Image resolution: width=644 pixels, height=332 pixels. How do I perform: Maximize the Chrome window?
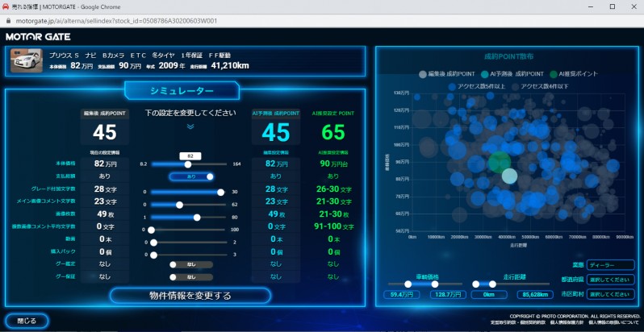pyautogui.click(x=613, y=6)
